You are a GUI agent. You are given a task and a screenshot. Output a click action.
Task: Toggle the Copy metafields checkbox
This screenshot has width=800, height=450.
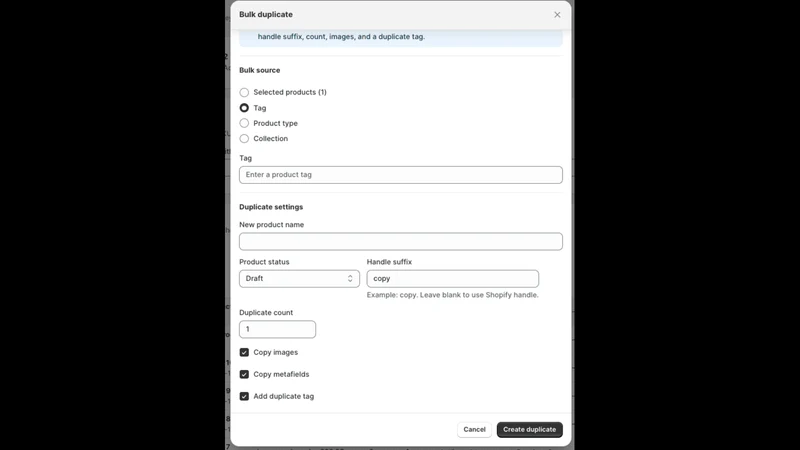click(x=244, y=374)
